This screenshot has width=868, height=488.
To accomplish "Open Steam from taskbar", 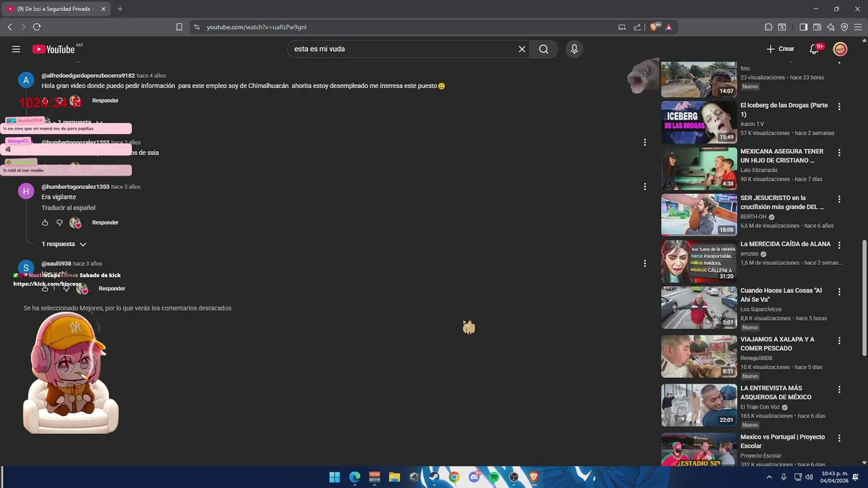I will point(434,477).
